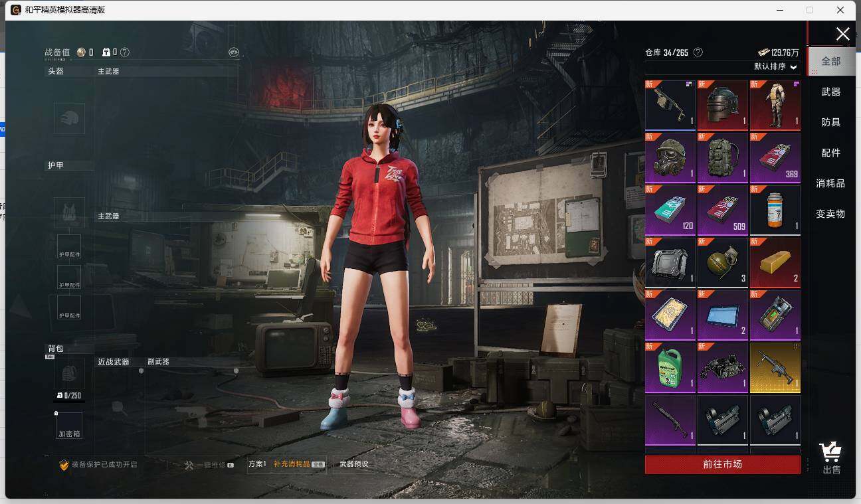This screenshot has width=861, height=504.
Task: Select the ammo box with quantity 369
Action: (775, 157)
